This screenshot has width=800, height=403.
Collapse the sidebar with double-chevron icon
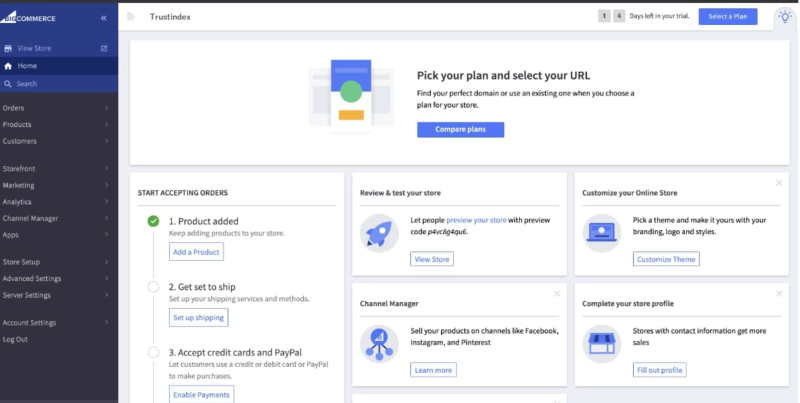click(104, 18)
